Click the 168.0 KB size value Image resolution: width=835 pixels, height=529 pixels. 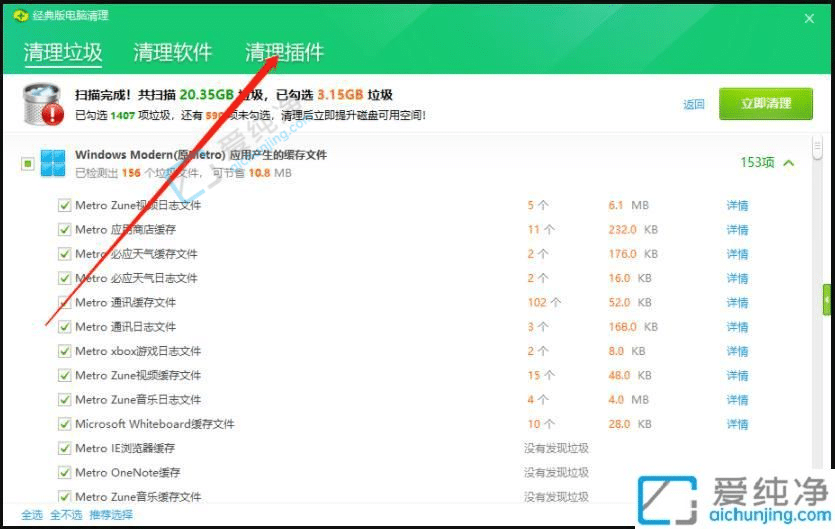click(633, 327)
